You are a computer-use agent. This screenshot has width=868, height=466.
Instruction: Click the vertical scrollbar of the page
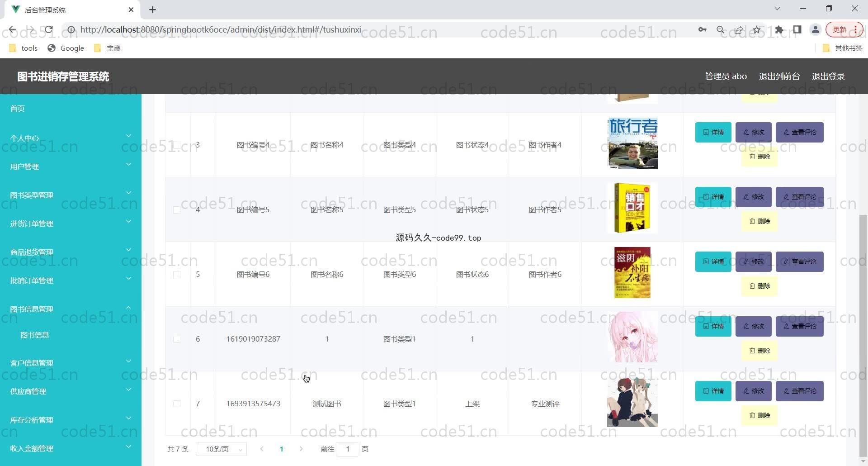863,335
